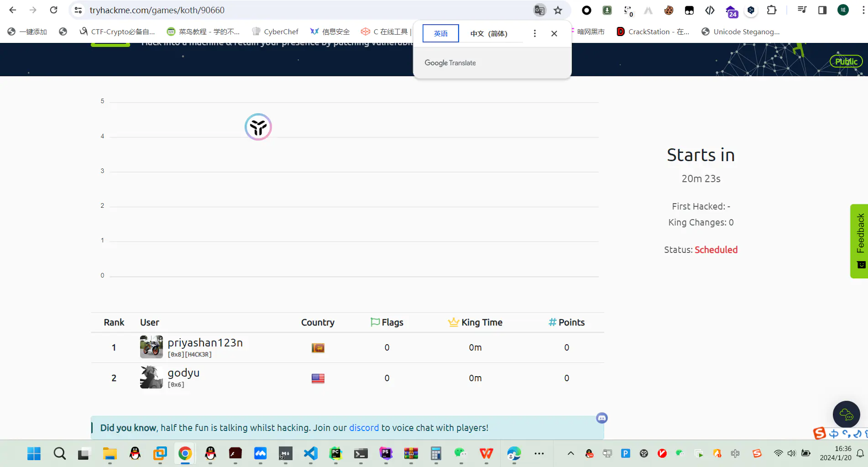Click the round logo marker on the chart
868x467 pixels.
click(x=258, y=127)
